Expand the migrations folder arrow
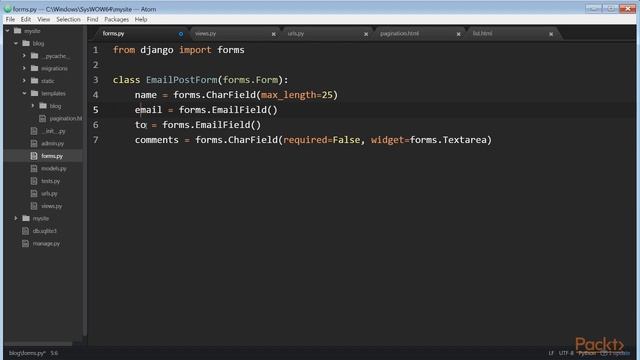Image resolution: width=640 pixels, height=360 pixels. pos(24,68)
